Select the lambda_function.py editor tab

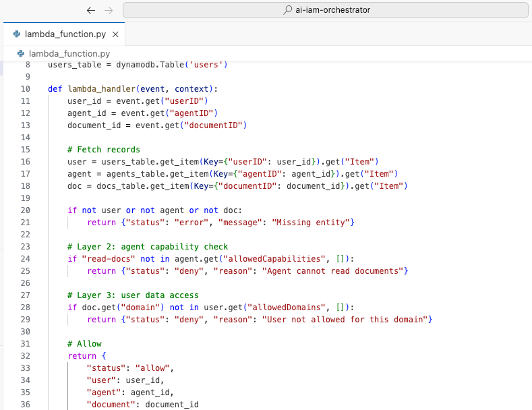(64, 34)
